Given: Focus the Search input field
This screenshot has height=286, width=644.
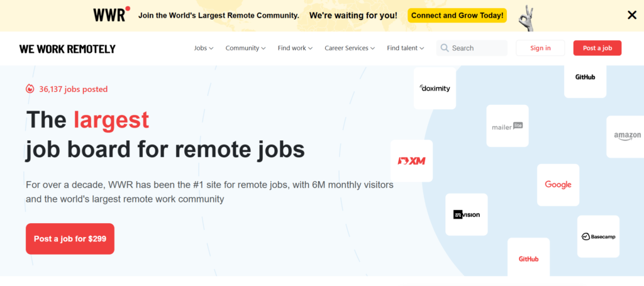Looking at the screenshot, I should pos(472,48).
